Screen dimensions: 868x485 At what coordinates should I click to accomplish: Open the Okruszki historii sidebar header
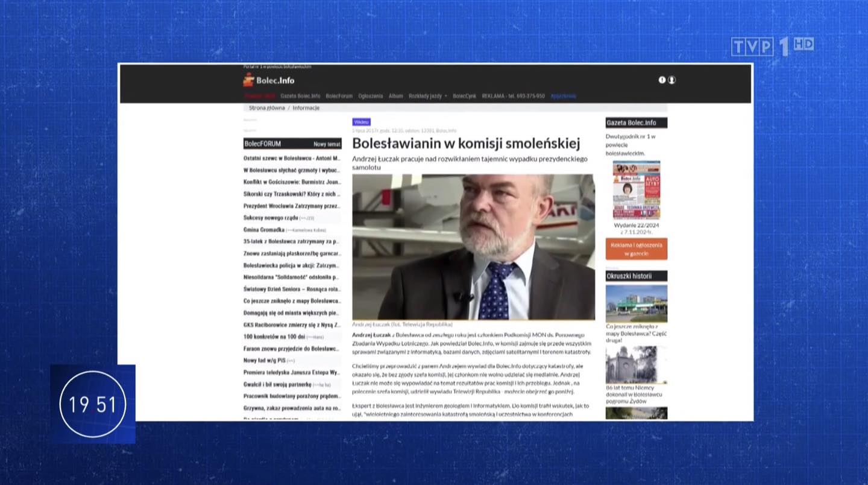coord(636,276)
